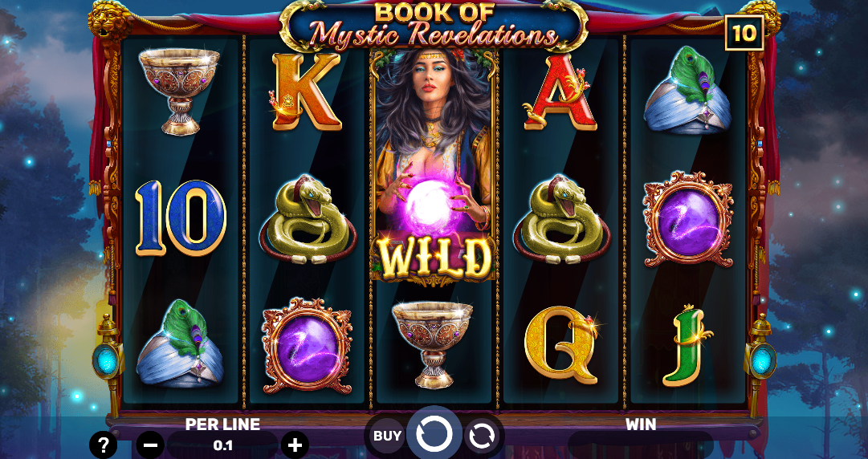Screen dimensions: 868x459
Task: Click the blue 10 card symbol
Action: click(181, 218)
